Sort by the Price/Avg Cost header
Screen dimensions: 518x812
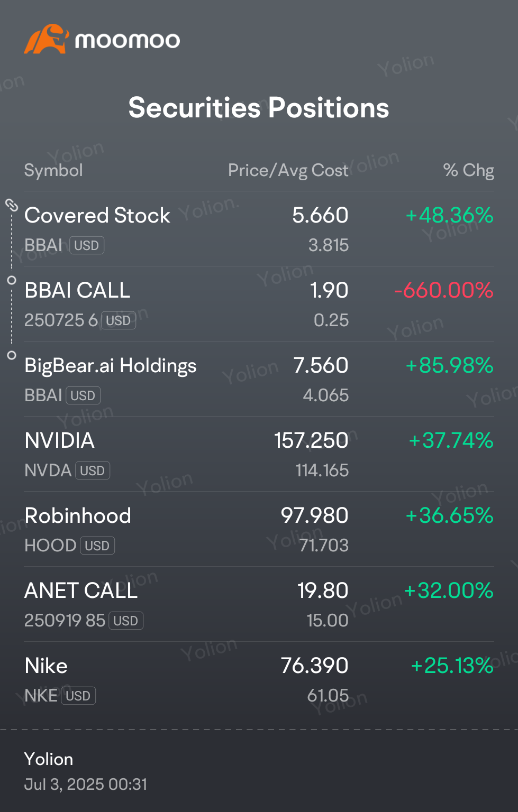pos(288,170)
